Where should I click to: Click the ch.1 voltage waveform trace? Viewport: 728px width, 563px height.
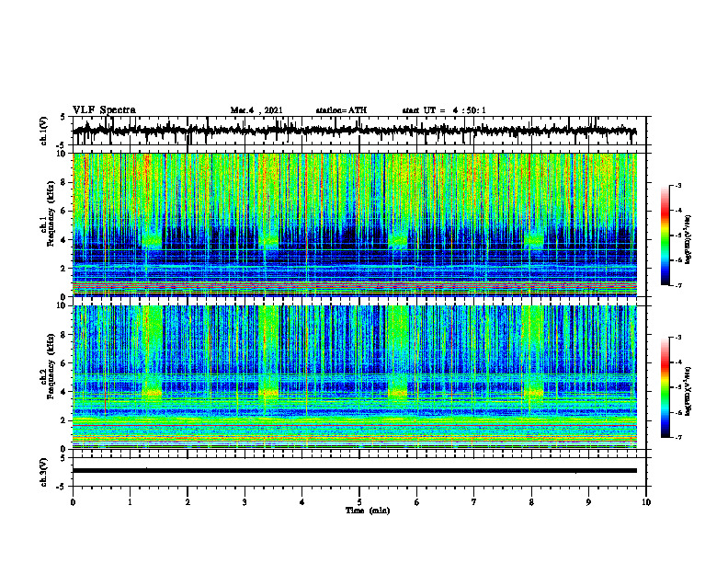pyautogui.click(x=355, y=131)
